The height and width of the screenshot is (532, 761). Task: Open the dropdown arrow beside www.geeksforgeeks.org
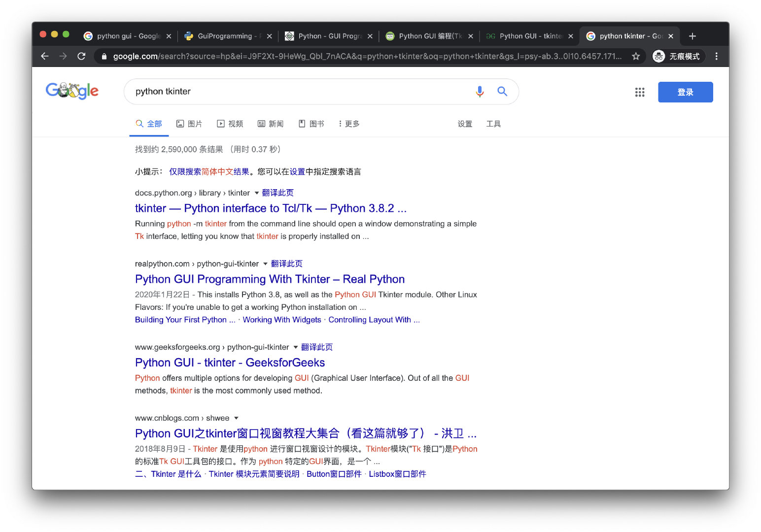pos(296,347)
